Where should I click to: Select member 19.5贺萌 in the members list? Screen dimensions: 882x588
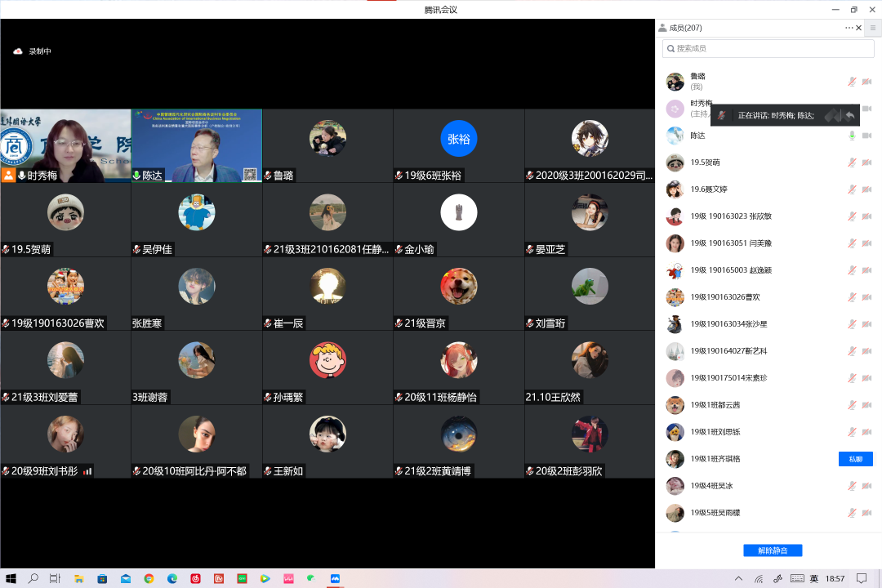(704, 163)
